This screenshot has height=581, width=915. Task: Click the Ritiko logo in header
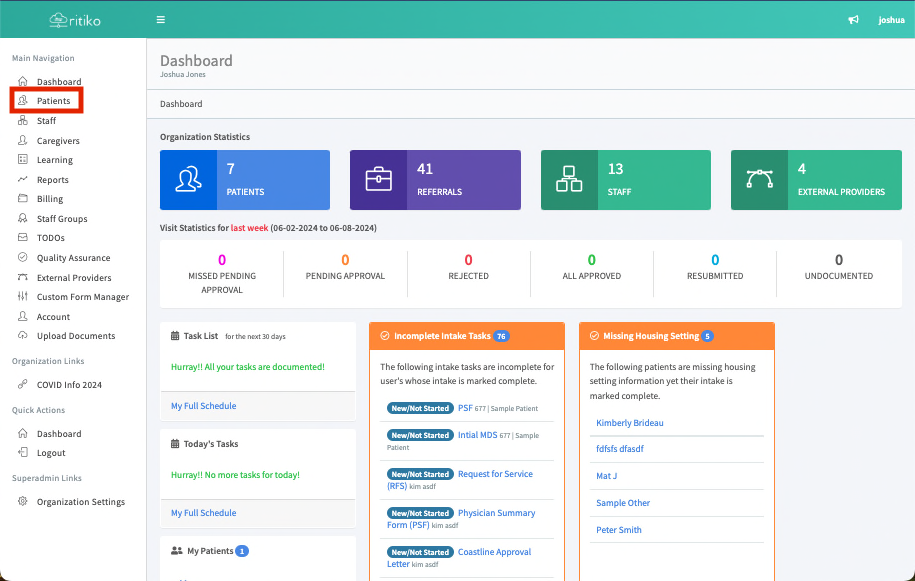point(75,20)
